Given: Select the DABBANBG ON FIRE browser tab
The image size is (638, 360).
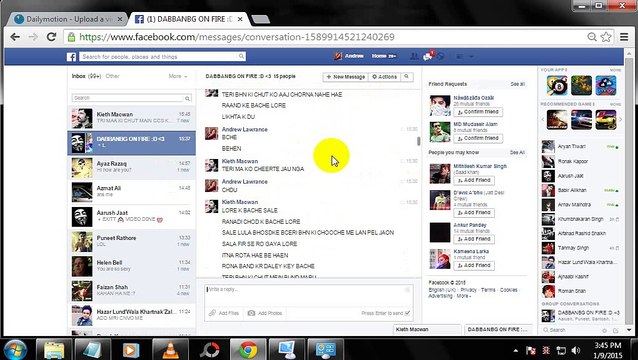Looking at the screenshot, I should 190,19.
